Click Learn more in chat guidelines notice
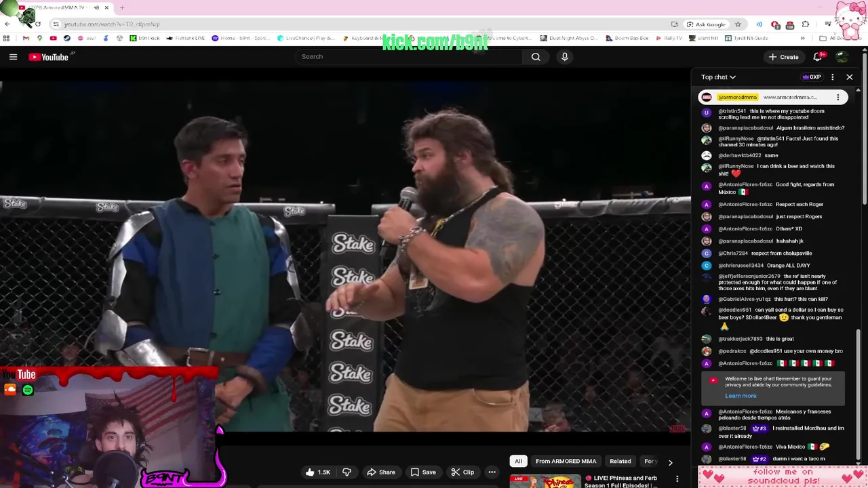Viewport: 868px width, 488px height. coord(741,396)
